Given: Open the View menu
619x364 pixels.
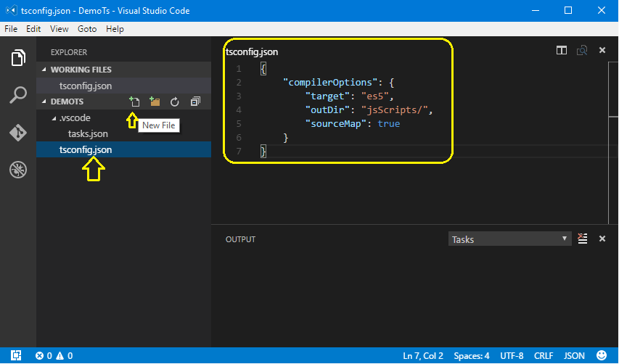Looking at the screenshot, I should 60,29.
